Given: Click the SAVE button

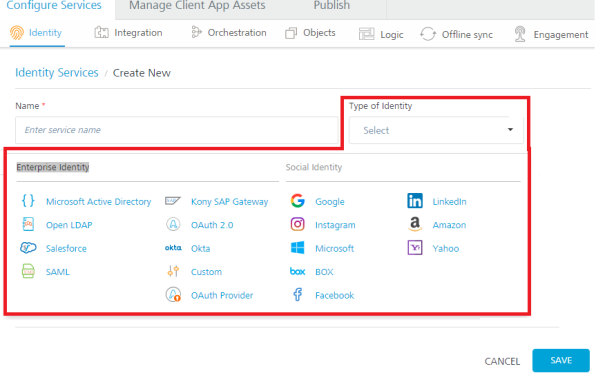Looking at the screenshot, I should click(561, 360).
